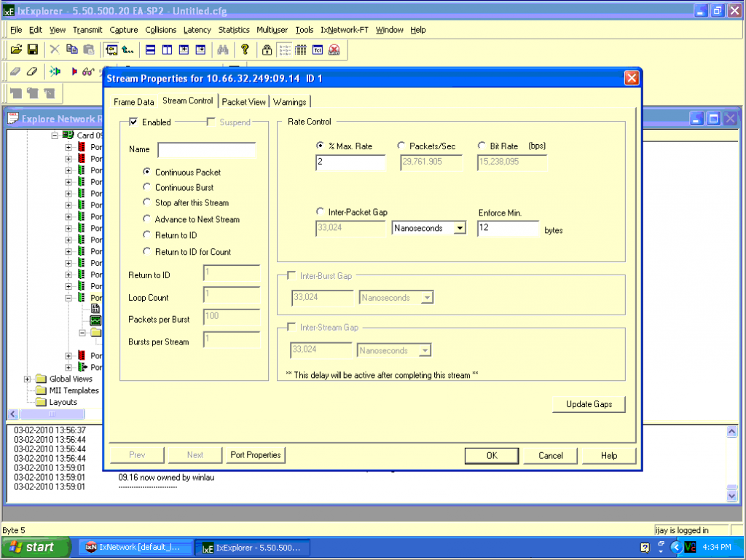The height and width of the screenshot is (560, 746).
Task: Collapse the Card 09 tree node
Action: pyautogui.click(x=55, y=135)
